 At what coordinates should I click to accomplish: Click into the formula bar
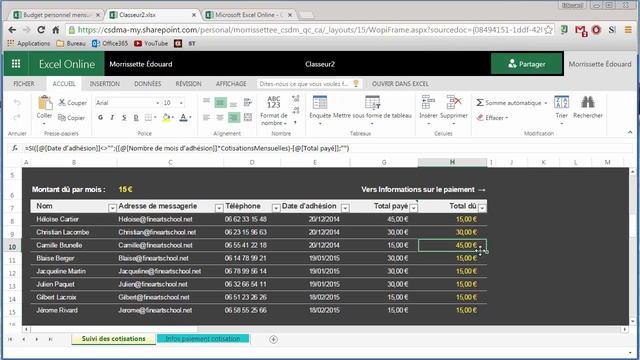tap(327, 148)
